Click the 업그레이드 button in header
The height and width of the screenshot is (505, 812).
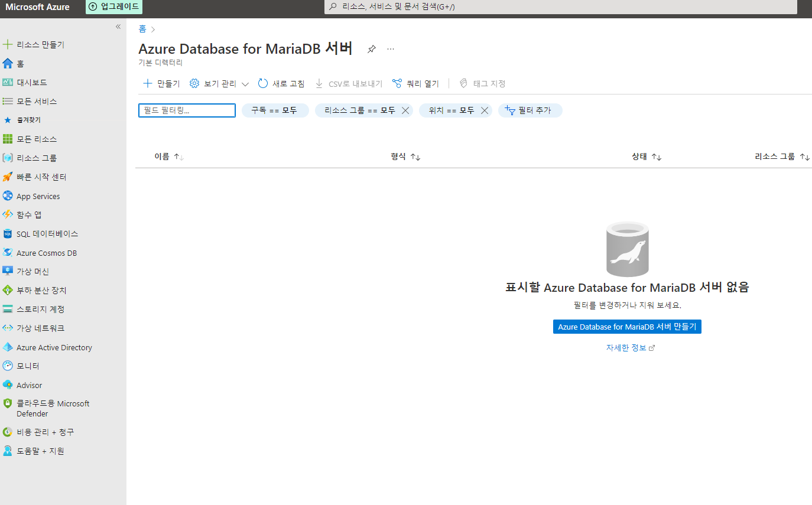click(x=114, y=6)
